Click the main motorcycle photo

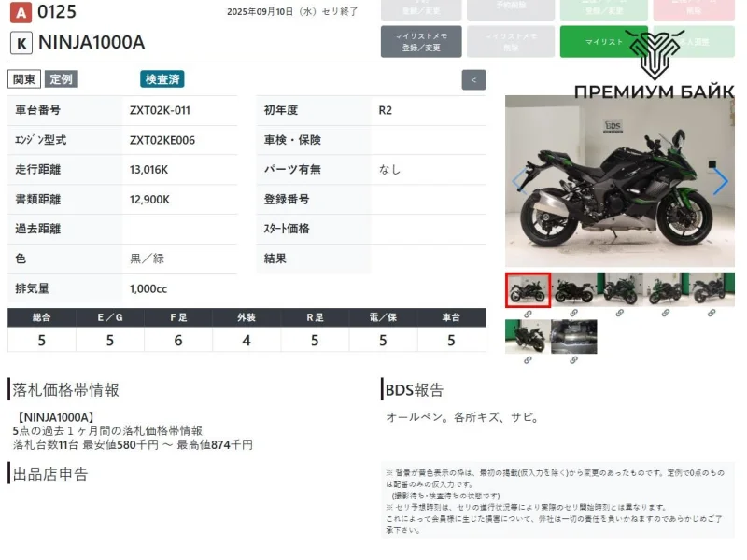[619, 181]
